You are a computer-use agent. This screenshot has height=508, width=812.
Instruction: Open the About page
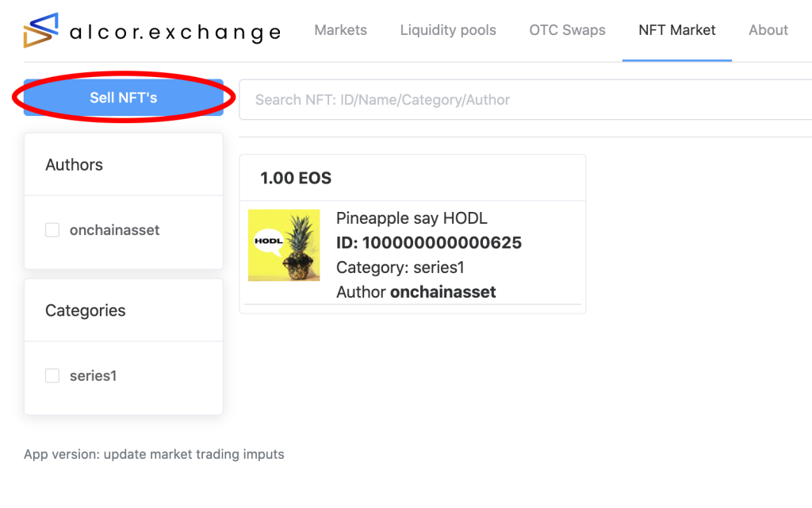pyautogui.click(x=767, y=30)
